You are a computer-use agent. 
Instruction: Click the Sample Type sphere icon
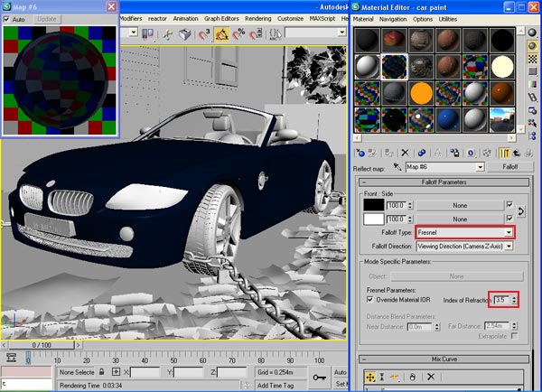533,33
